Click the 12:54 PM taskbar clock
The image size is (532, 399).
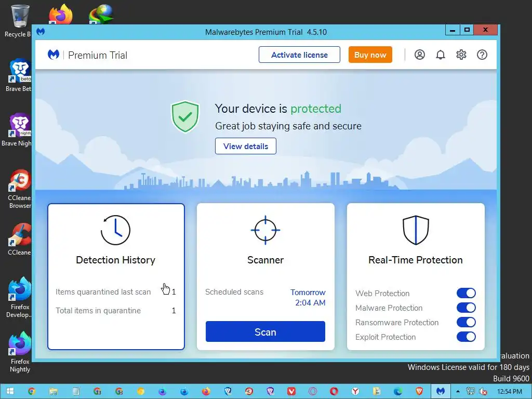pyautogui.click(x=509, y=392)
